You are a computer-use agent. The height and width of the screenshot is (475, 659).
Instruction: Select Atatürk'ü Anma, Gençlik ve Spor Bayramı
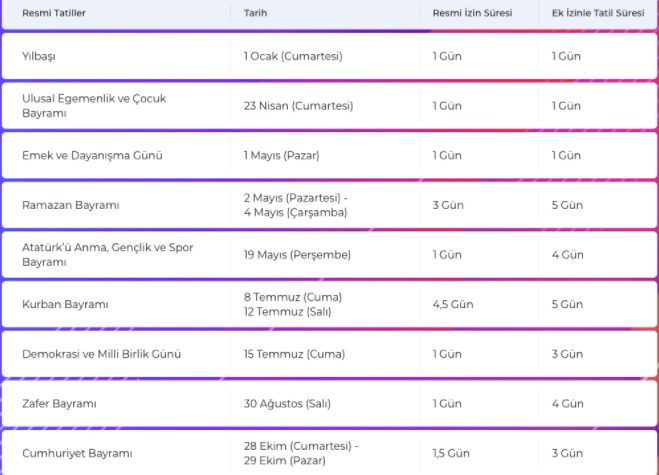(x=108, y=254)
